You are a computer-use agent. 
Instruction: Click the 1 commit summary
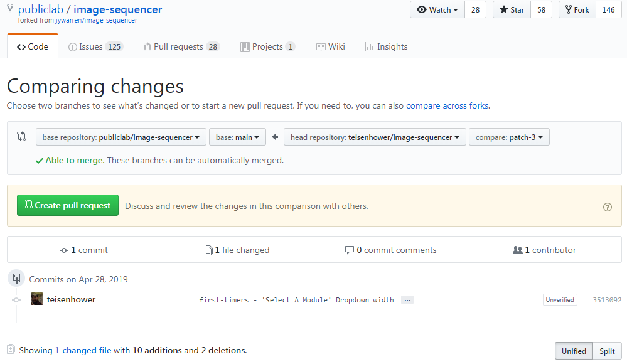pyautogui.click(x=84, y=250)
